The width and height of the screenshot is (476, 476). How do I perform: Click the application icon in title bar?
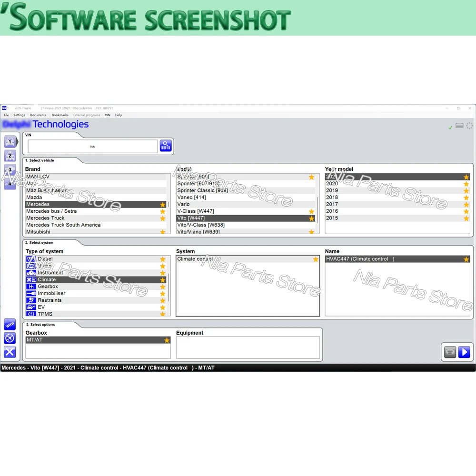point(4,108)
